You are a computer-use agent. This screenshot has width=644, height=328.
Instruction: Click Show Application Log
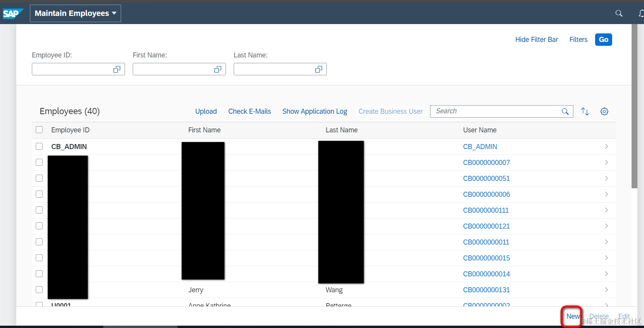pyautogui.click(x=315, y=111)
